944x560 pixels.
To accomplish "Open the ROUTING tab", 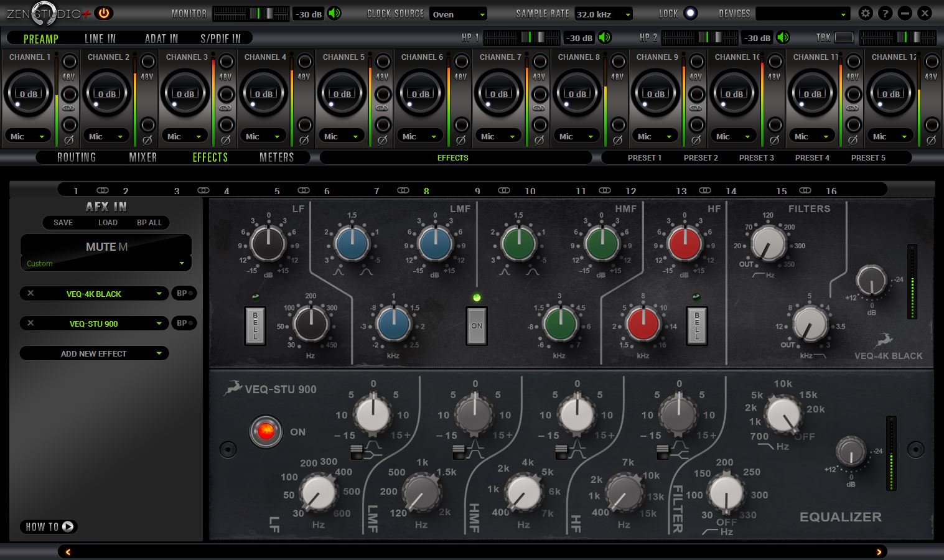I will [77, 157].
